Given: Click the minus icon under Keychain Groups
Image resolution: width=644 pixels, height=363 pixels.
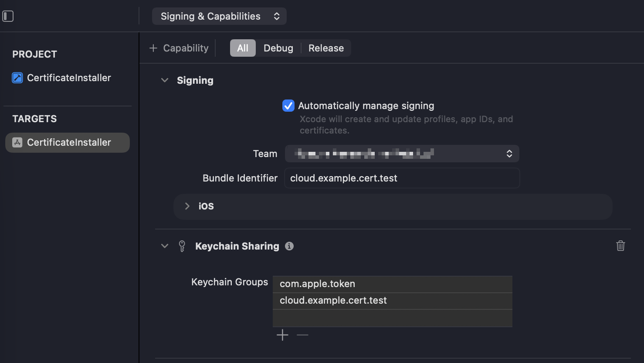Looking at the screenshot, I should pos(302,335).
